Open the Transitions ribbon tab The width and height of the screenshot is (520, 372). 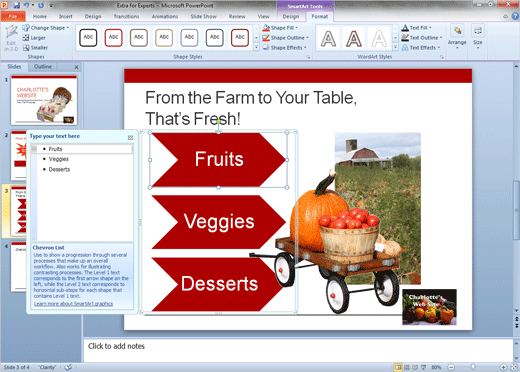click(x=126, y=16)
